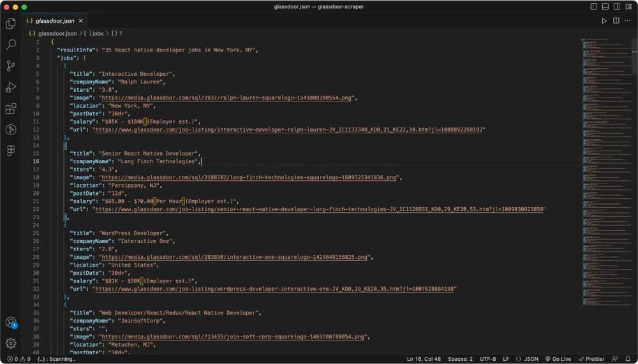Open the Git timeline icon in activity bar
Image resolution: width=638 pixels, height=364 pixels.
point(11,130)
